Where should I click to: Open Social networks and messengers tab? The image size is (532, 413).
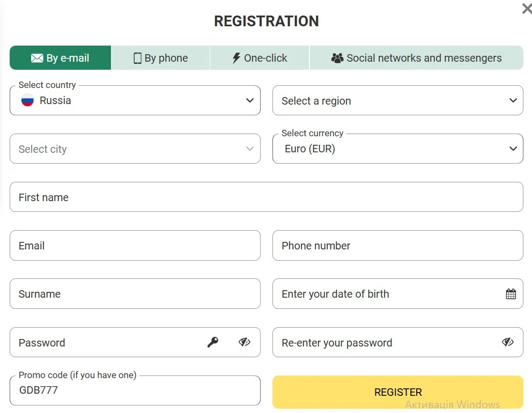click(x=416, y=58)
